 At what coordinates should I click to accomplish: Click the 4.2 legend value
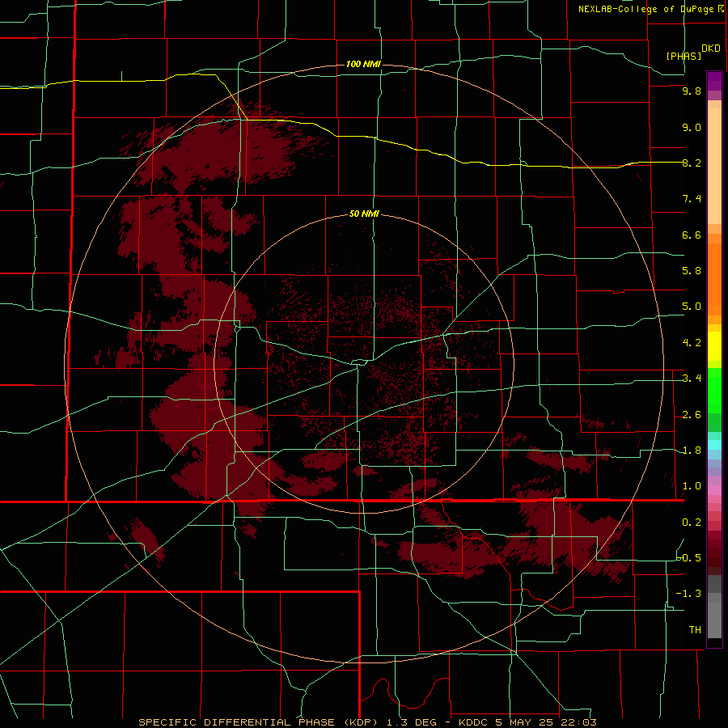point(692,343)
